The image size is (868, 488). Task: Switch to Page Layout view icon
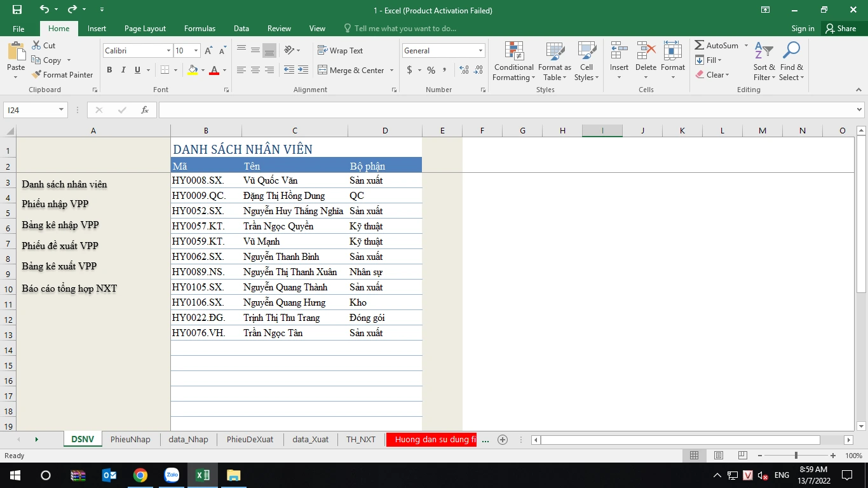(719, 456)
